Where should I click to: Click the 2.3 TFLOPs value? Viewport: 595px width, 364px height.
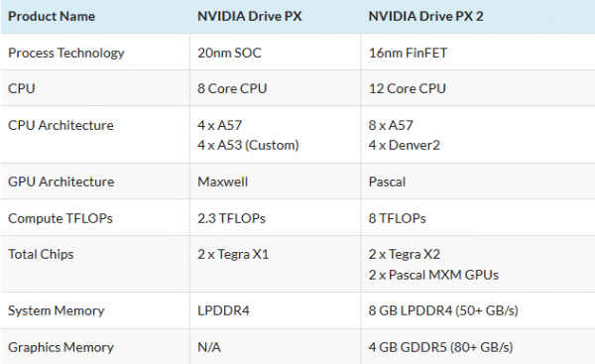231,218
